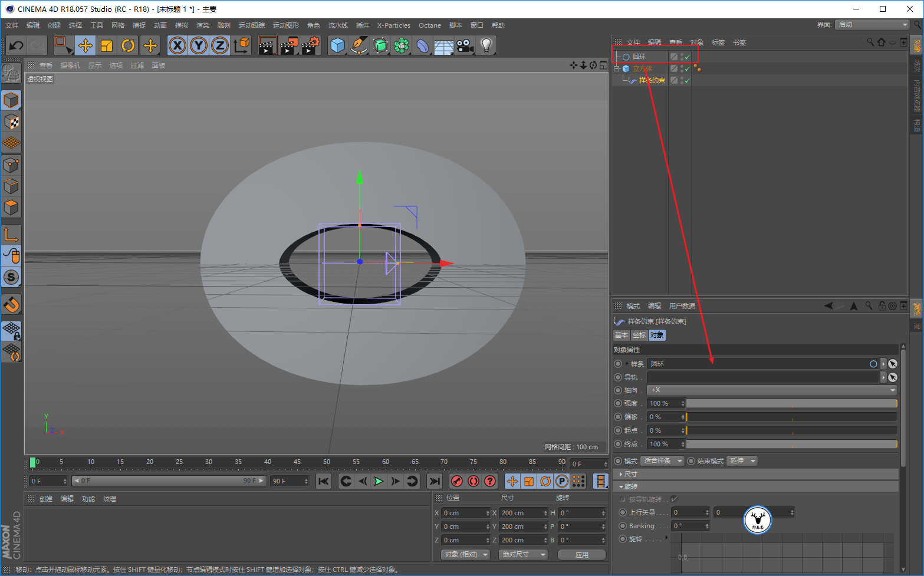The height and width of the screenshot is (576, 924).
Task: Toggle the 样条约束 object's green enable checkmark
Action: (x=688, y=80)
